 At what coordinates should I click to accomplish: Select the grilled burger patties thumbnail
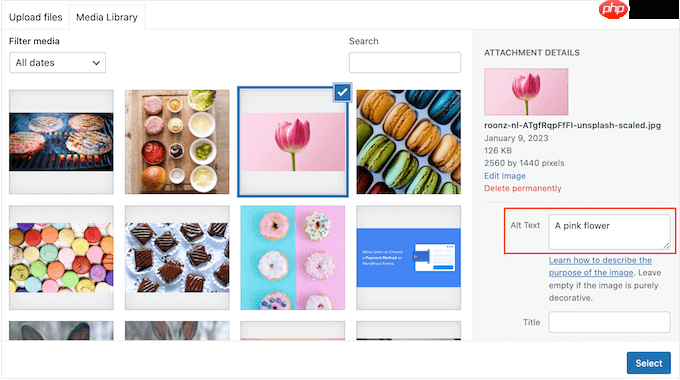click(61, 142)
